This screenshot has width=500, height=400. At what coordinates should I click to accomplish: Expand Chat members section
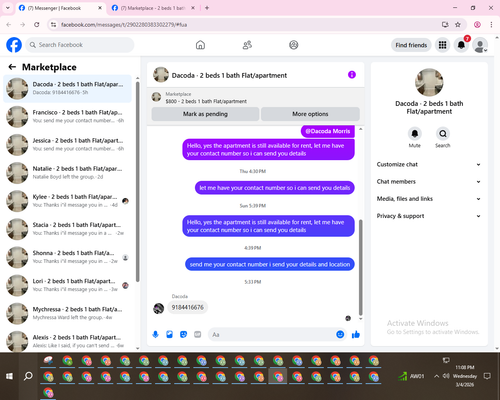pos(429,182)
